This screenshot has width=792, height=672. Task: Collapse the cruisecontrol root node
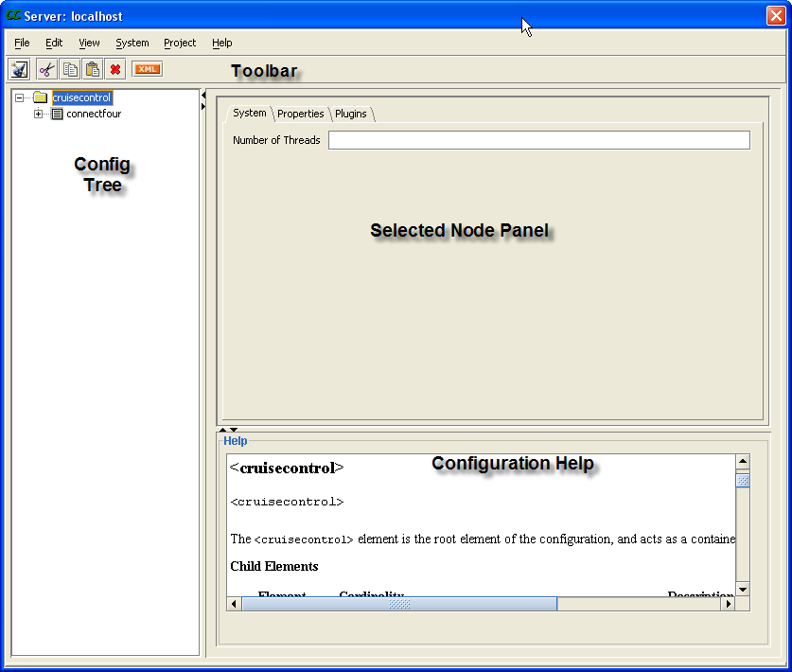pyautogui.click(x=20, y=97)
